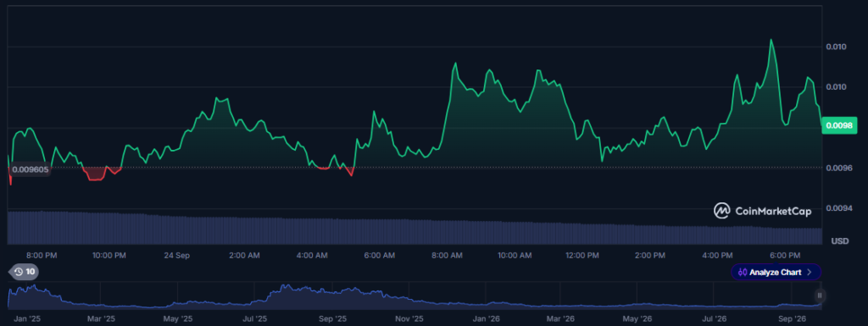Click the 24 Sep date label
The height and width of the screenshot is (326, 868).
click(x=176, y=255)
